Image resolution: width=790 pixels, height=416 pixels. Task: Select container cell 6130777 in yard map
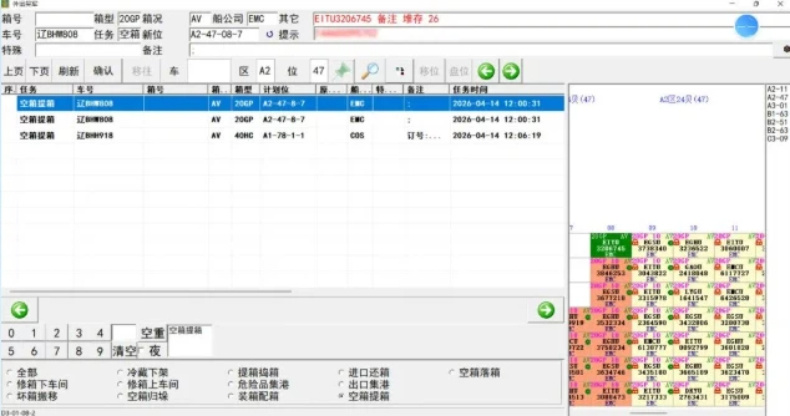pyautogui.click(x=652, y=344)
